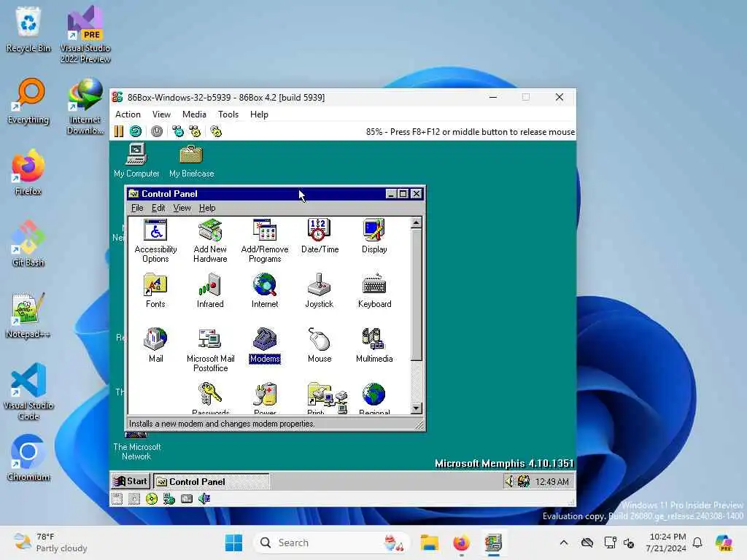Click the grey ACPI power button icon
Image resolution: width=747 pixels, height=560 pixels.
pyautogui.click(x=157, y=131)
